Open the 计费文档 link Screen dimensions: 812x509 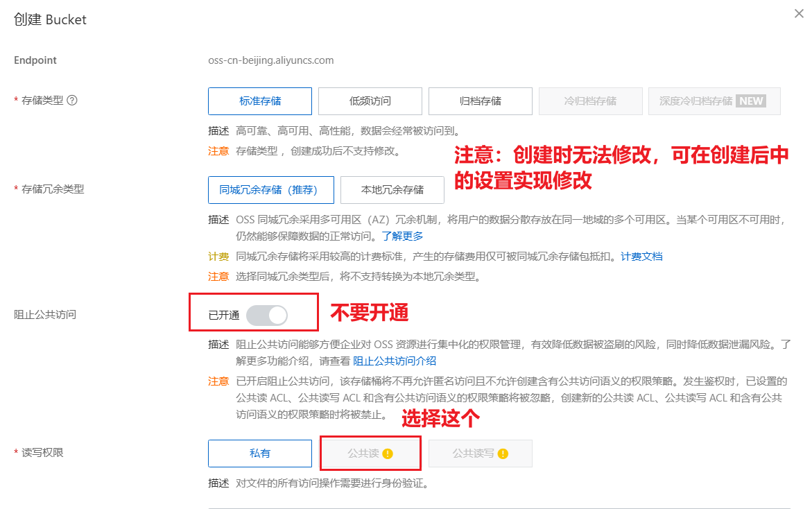point(641,257)
